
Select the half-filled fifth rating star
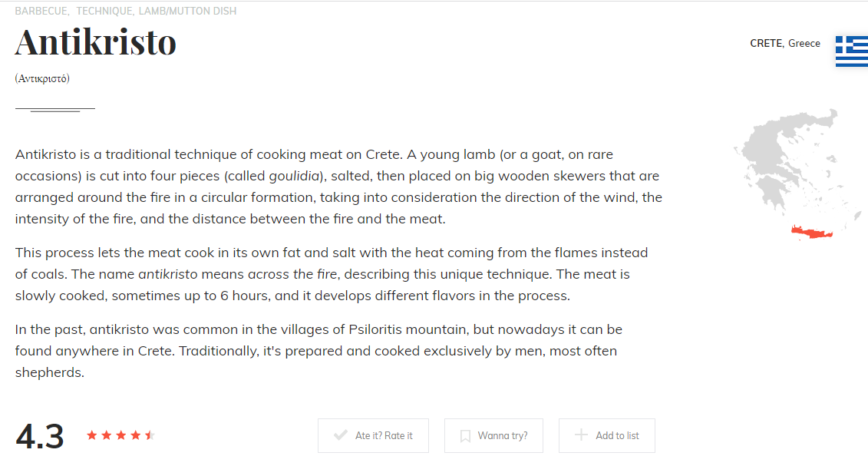150,435
